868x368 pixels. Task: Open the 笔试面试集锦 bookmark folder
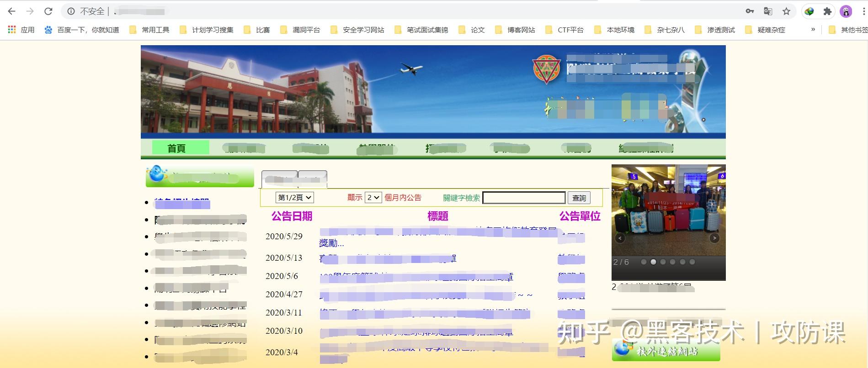[421, 30]
